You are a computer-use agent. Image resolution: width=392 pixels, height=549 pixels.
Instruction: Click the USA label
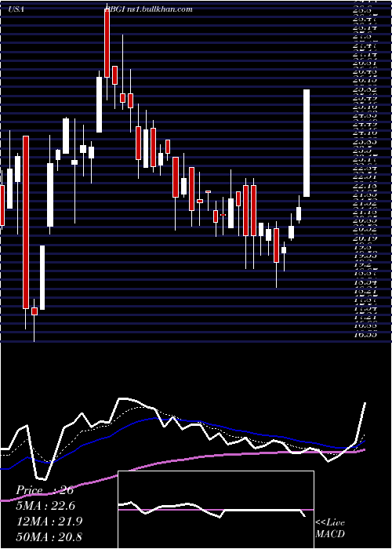[16, 9]
